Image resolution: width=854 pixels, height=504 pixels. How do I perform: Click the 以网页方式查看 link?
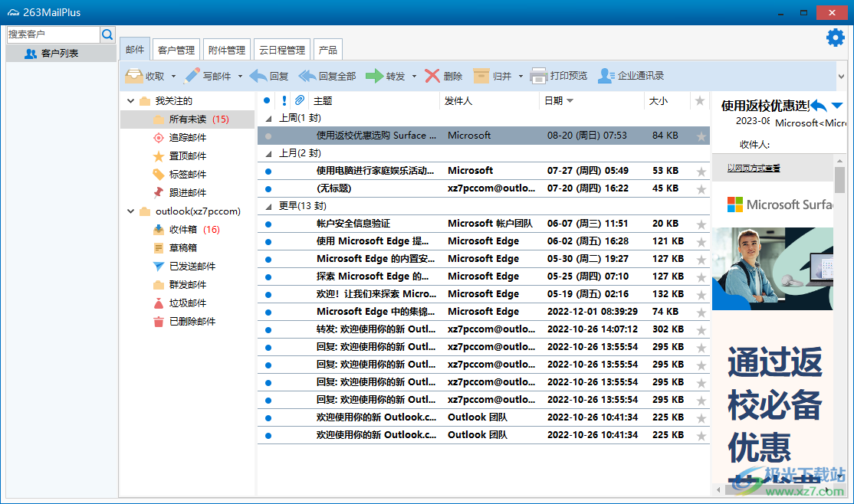tap(754, 168)
